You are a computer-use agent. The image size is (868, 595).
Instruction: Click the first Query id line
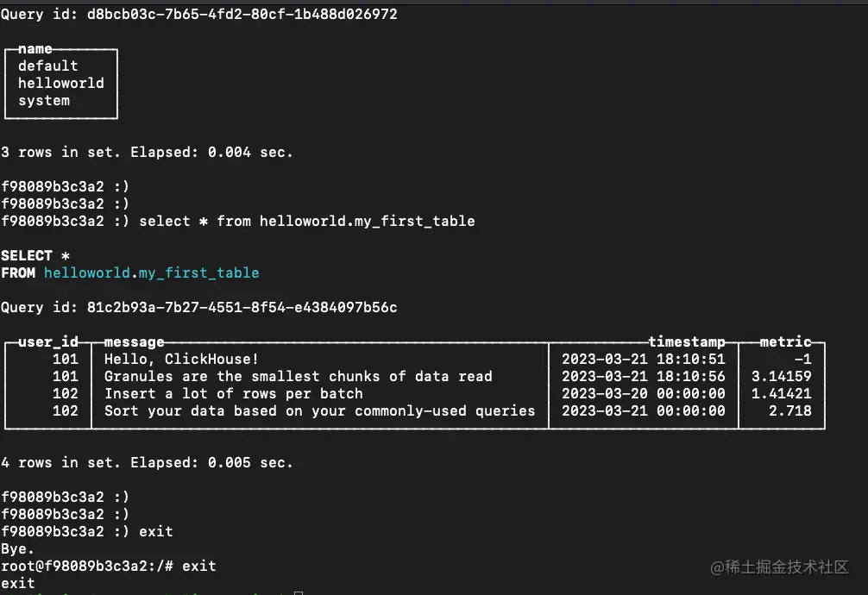click(x=198, y=14)
